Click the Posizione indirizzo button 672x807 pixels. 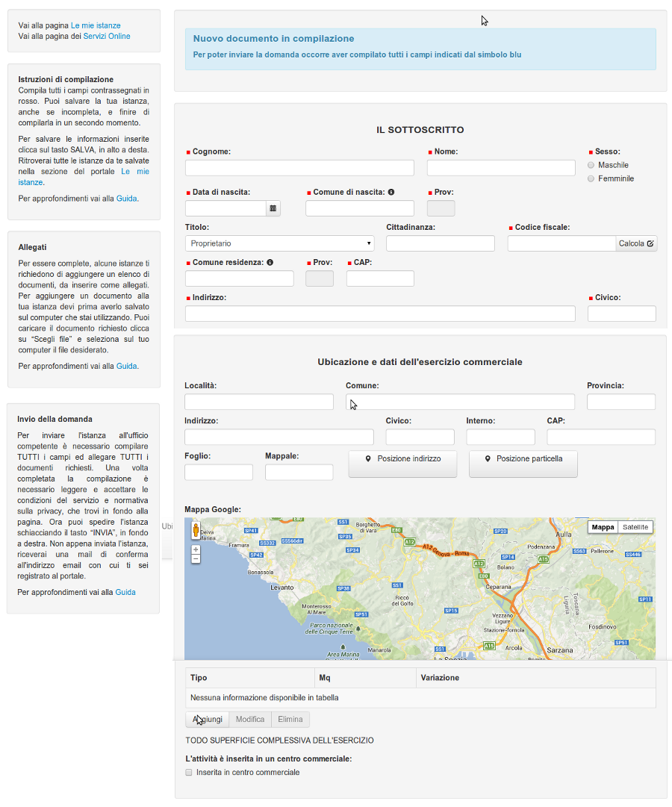402,464
